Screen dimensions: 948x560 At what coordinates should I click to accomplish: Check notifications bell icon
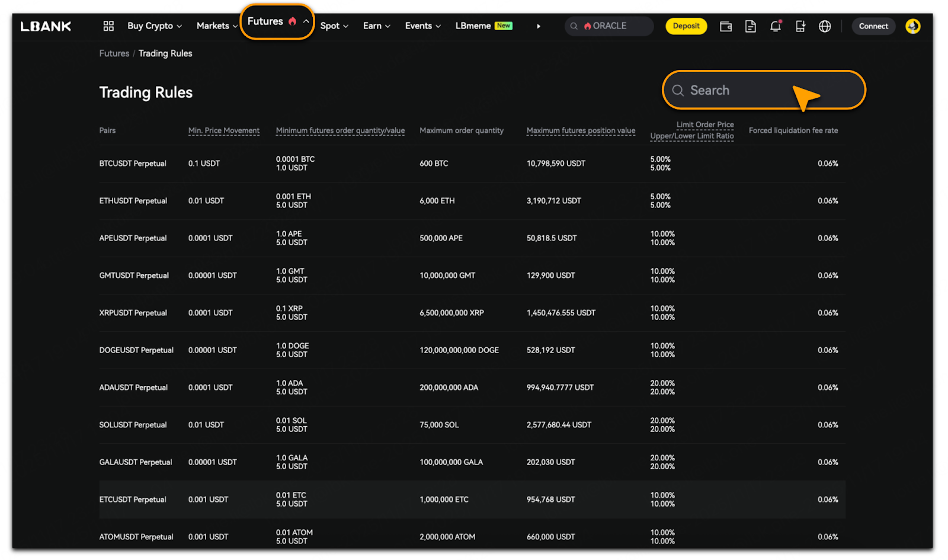click(775, 26)
